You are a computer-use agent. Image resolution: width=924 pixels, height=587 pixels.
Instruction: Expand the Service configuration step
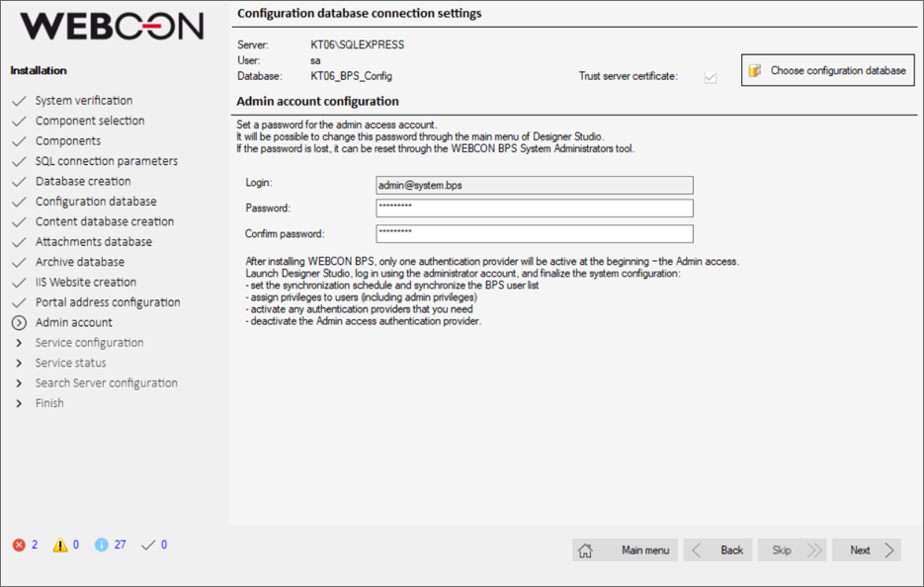[x=19, y=343]
